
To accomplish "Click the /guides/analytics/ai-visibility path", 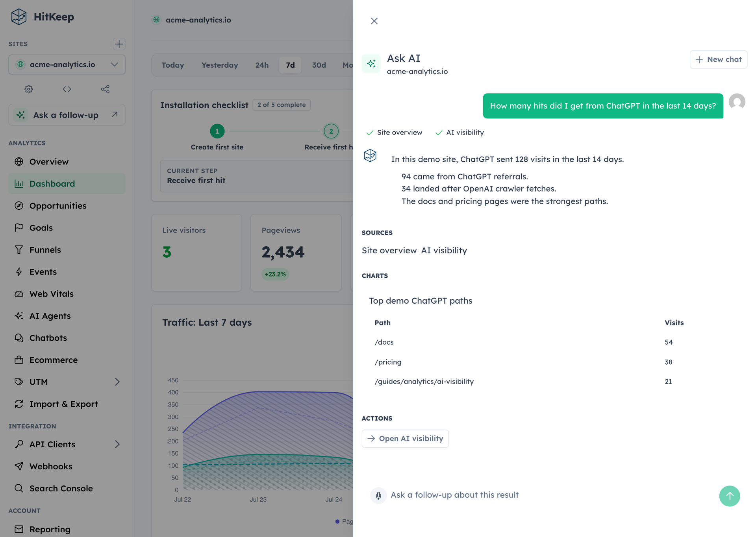I will [x=424, y=382].
